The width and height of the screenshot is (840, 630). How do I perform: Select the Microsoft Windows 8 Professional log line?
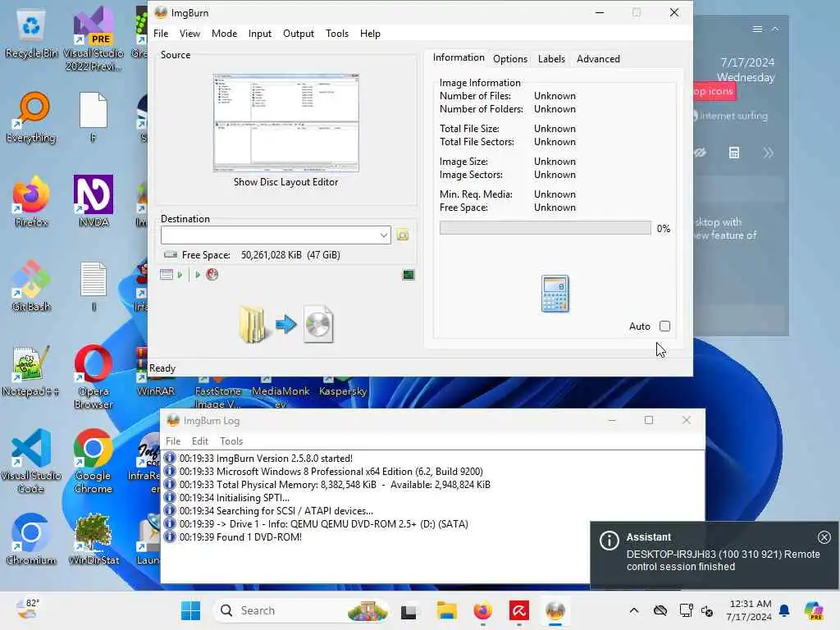(x=331, y=472)
